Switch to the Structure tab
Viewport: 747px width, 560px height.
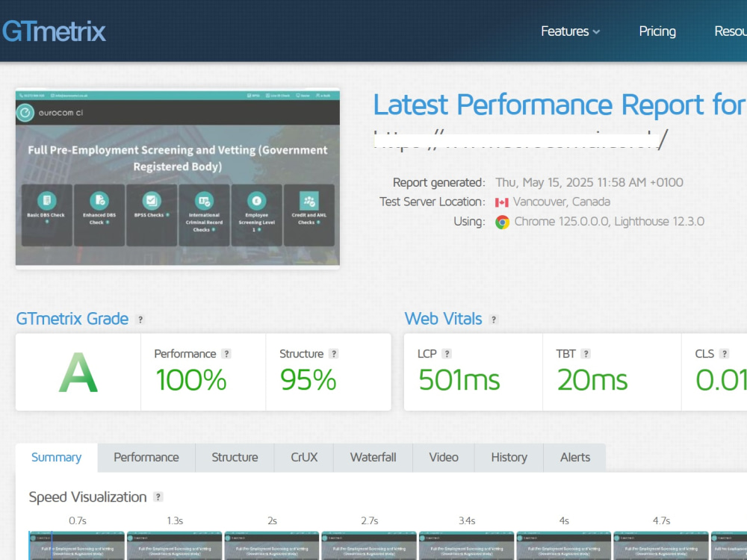235,458
